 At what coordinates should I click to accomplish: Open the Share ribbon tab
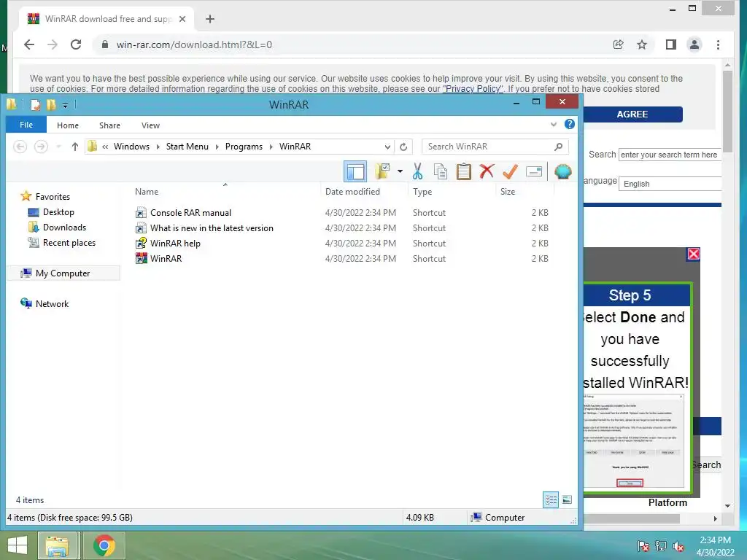pyautogui.click(x=109, y=125)
